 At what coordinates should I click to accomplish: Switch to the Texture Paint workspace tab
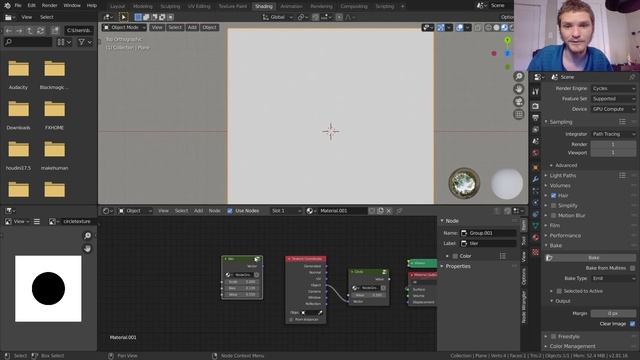coord(233,7)
